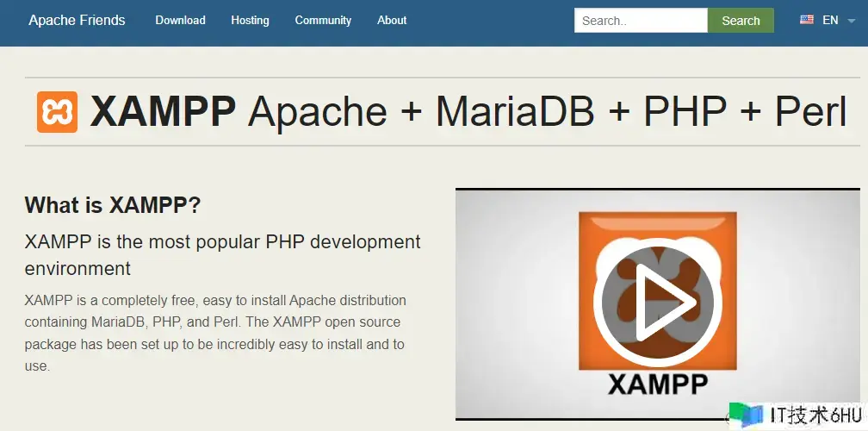Image resolution: width=868 pixels, height=431 pixels.
Task: Click the "most popular PHP development environment" subheading
Action: (x=223, y=254)
